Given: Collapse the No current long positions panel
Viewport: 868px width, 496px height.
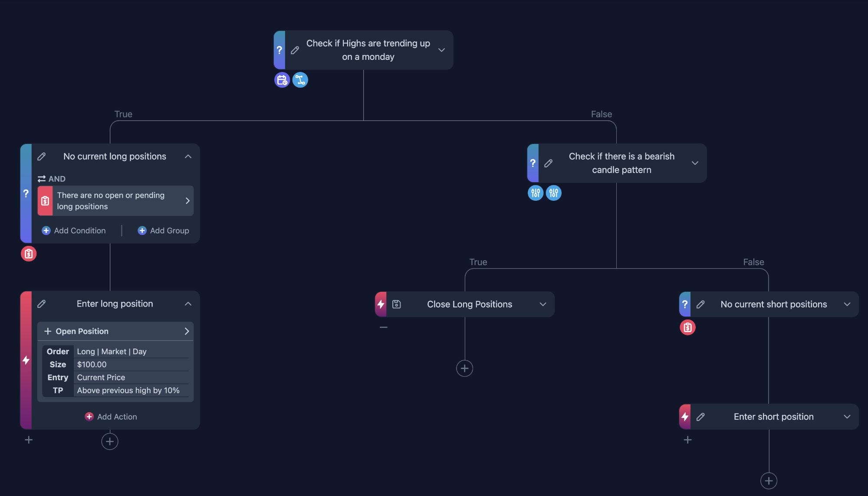Looking at the screenshot, I should [x=188, y=157].
